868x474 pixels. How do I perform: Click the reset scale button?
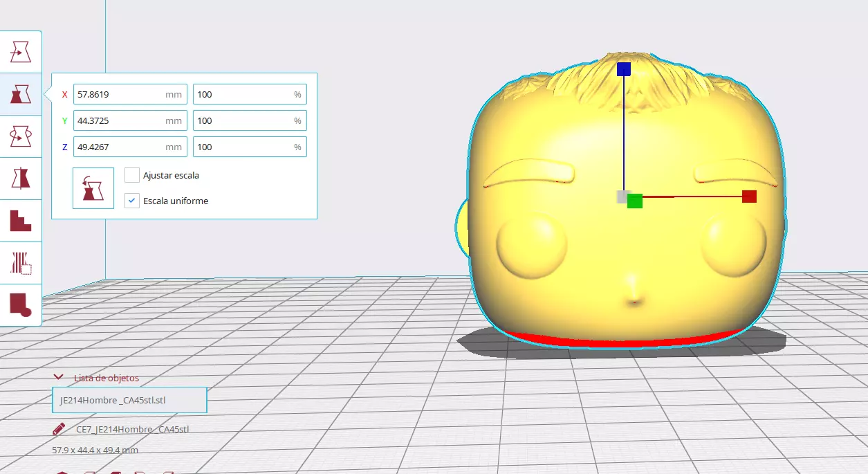point(93,188)
